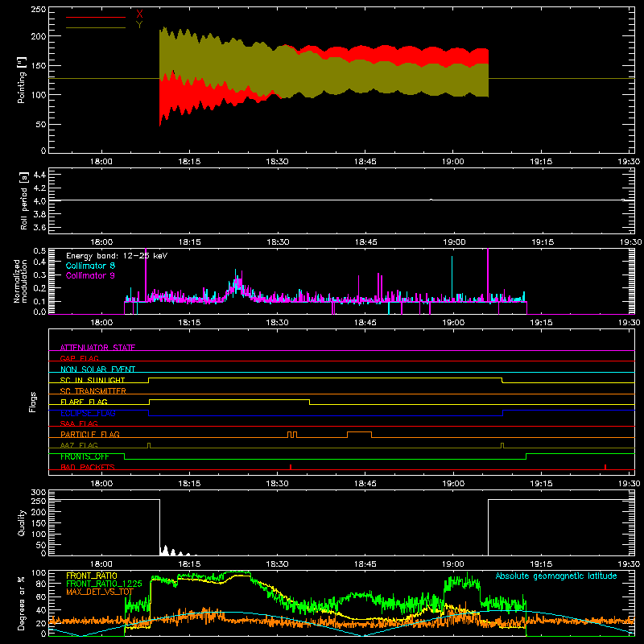Click the green FRONTS_OFF label
The image size is (644, 644).
[x=85, y=456]
